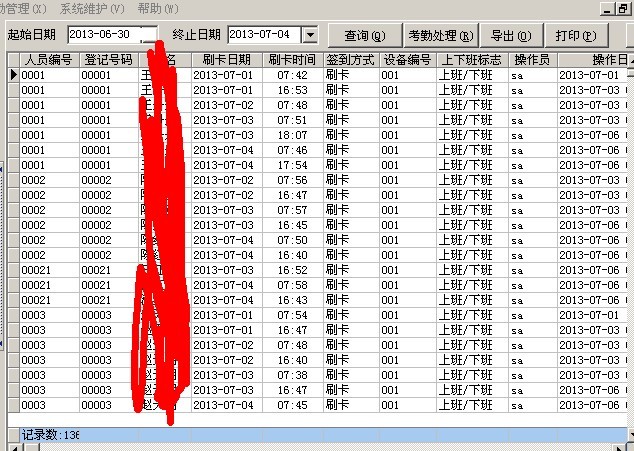
Task: Focus the 终止日期 field showing 2013-07-04
Action: [x=263, y=35]
